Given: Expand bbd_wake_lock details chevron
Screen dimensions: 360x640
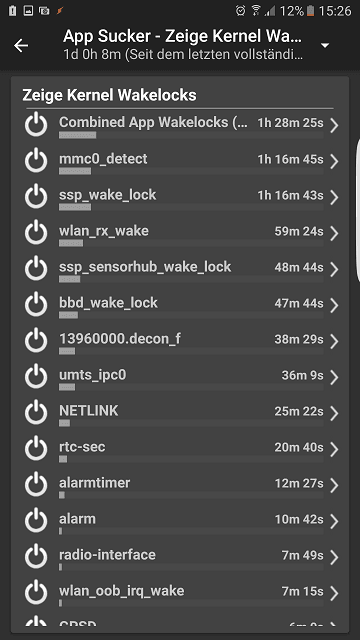Looking at the screenshot, I should [x=334, y=305].
